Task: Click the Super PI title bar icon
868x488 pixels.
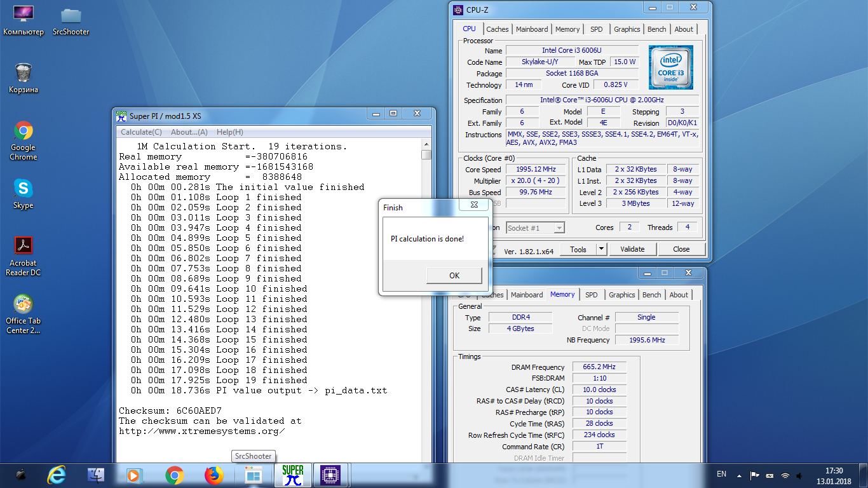Action: coord(121,116)
